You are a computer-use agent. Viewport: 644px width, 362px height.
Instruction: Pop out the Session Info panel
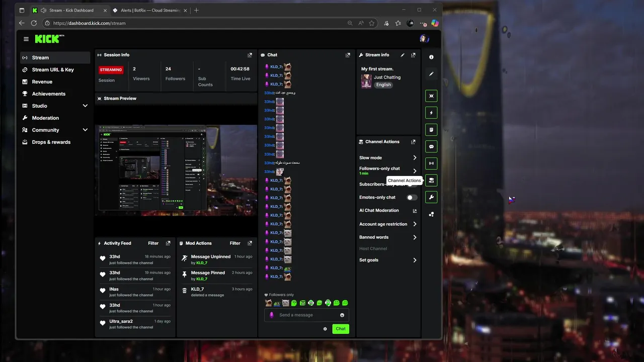(x=250, y=55)
